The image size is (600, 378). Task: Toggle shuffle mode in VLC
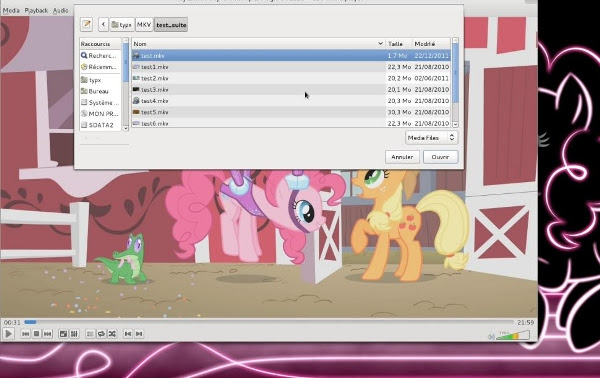112,334
